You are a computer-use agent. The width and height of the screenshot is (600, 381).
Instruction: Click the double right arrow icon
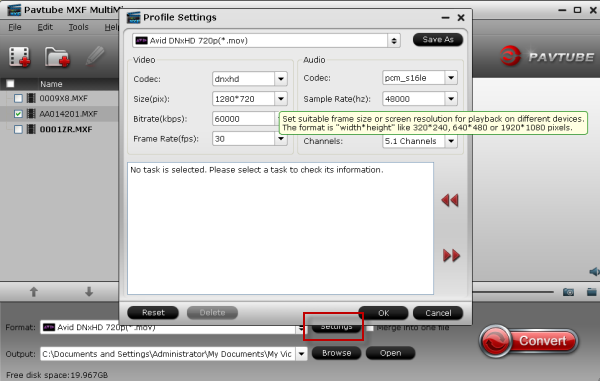(x=451, y=255)
